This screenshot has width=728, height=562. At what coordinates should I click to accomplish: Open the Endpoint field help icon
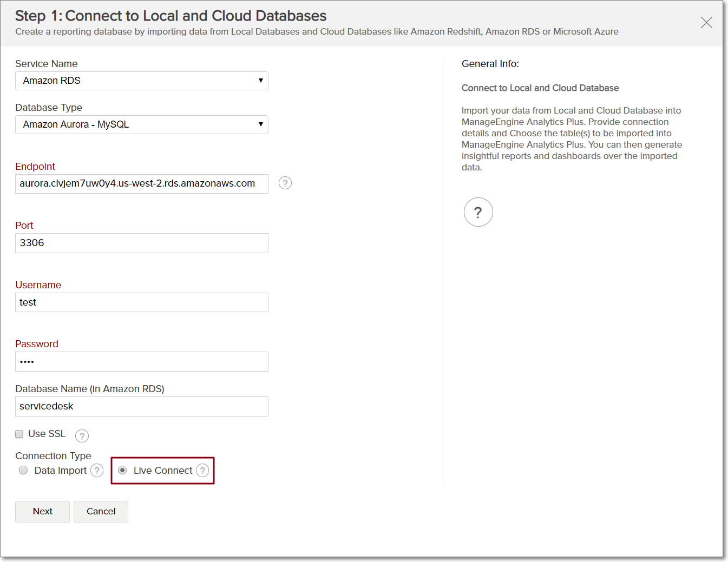(x=285, y=183)
